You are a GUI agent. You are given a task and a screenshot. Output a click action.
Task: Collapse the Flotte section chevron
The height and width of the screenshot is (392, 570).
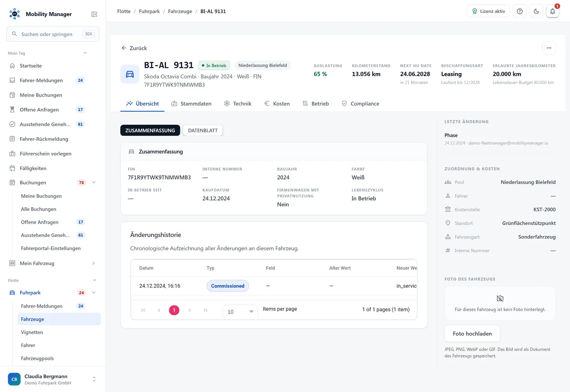pyautogui.click(x=94, y=280)
